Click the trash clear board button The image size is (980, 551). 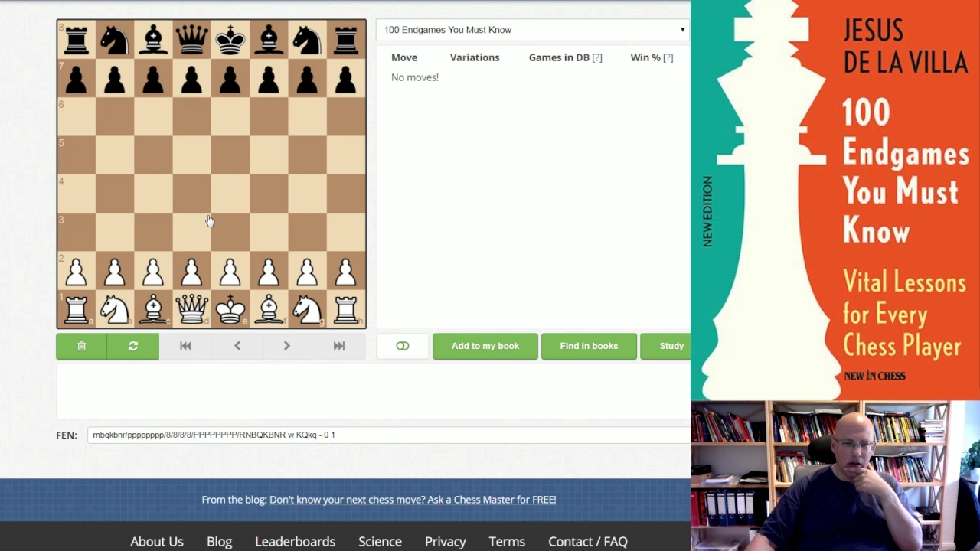click(81, 346)
